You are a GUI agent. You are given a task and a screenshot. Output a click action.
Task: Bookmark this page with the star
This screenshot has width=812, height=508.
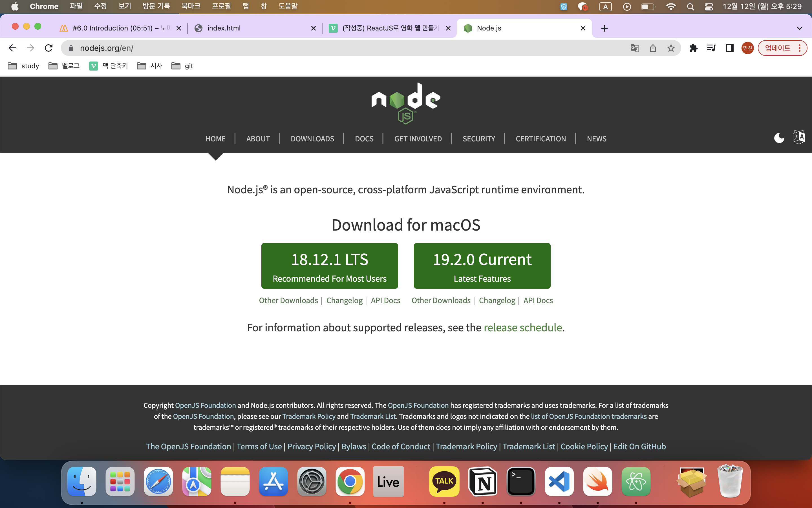671,48
